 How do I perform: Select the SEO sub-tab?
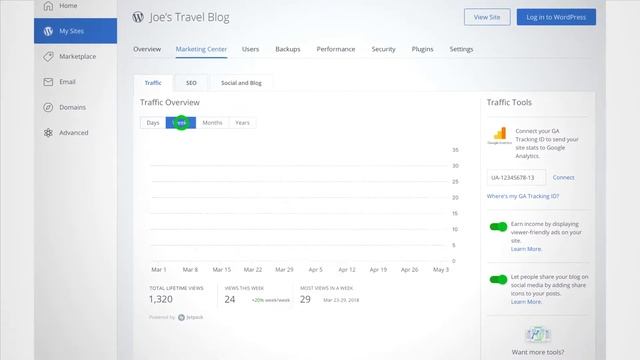pos(191,83)
